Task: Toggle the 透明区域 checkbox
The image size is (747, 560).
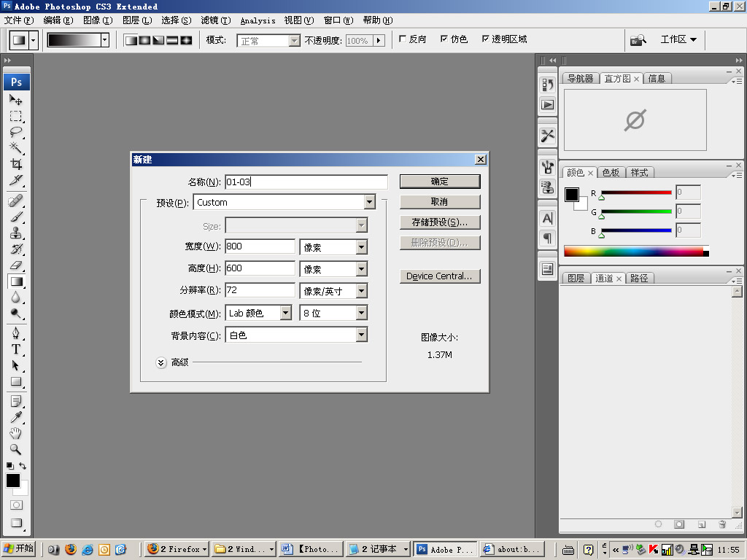Action: (x=485, y=39)
